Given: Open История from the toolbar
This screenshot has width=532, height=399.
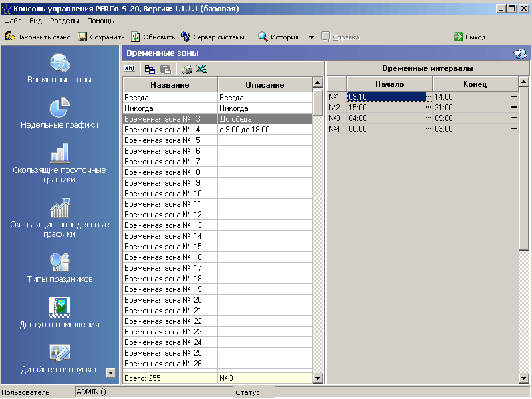Looking at the screenshot, I should click(x=278, y=37).
